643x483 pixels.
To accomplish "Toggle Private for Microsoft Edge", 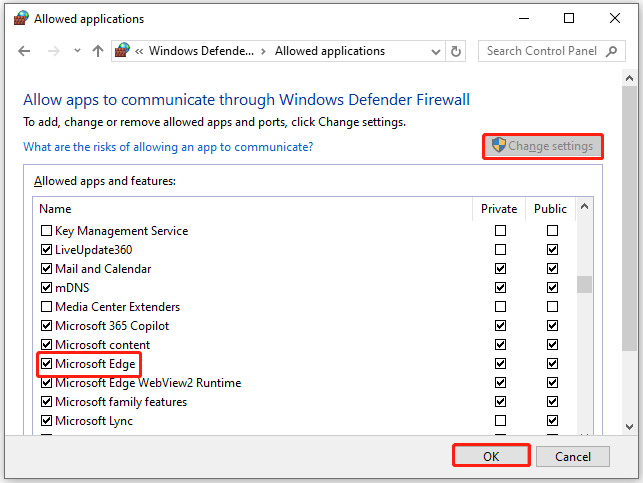I will point(500,364).
